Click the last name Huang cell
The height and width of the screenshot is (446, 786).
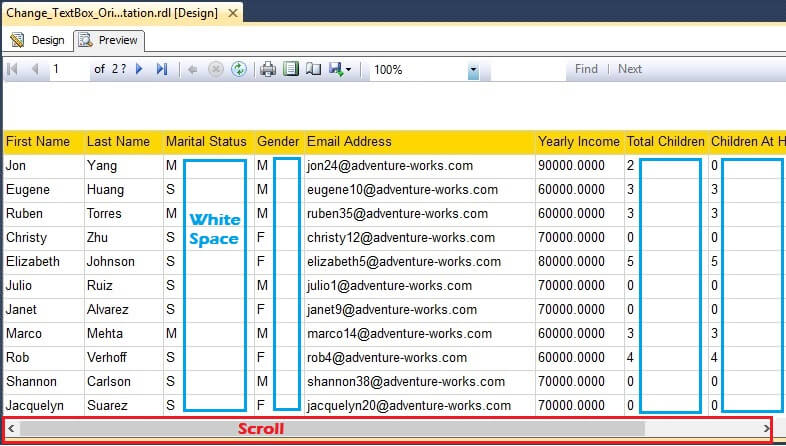(x=123, y=190)
